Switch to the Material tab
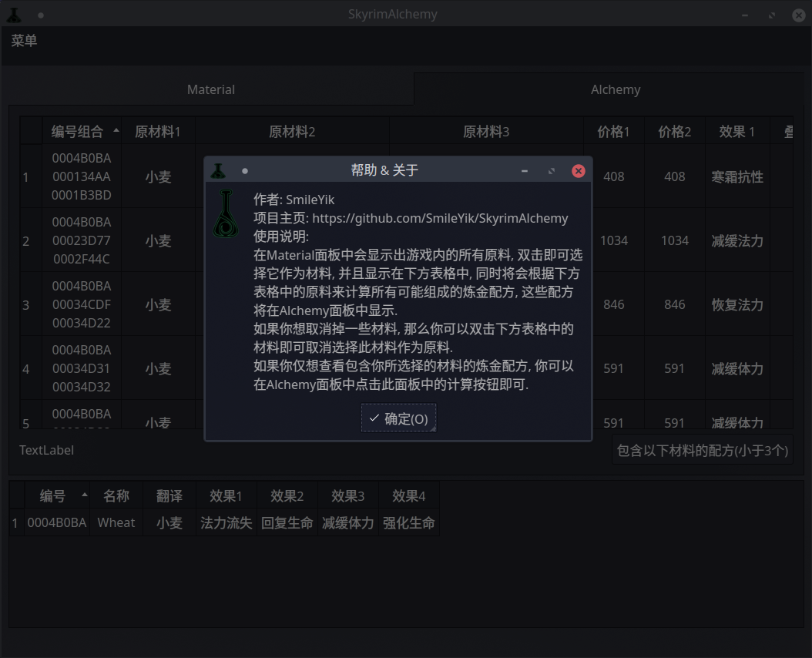 [x=211, y=89]
